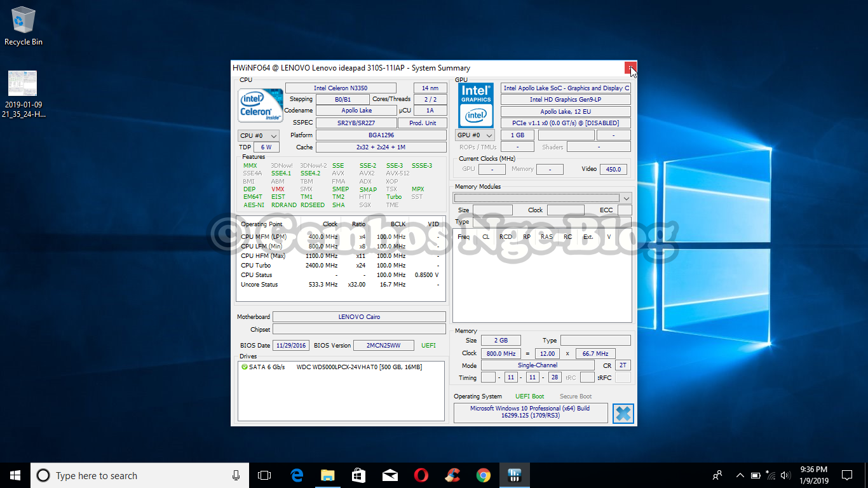
Task: Select the CPU HFM (Max) operating point row
Action: [x=340, y=256]
